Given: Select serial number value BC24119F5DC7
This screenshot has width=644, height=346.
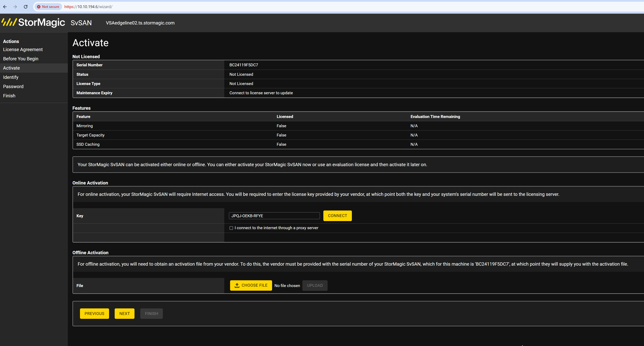Looking at the screenshot, I should pos(244,65).
